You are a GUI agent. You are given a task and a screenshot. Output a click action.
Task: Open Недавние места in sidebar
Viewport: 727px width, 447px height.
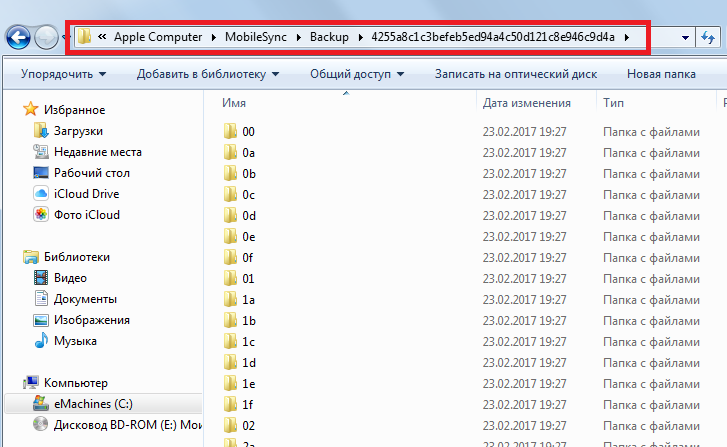click(97, 152)
